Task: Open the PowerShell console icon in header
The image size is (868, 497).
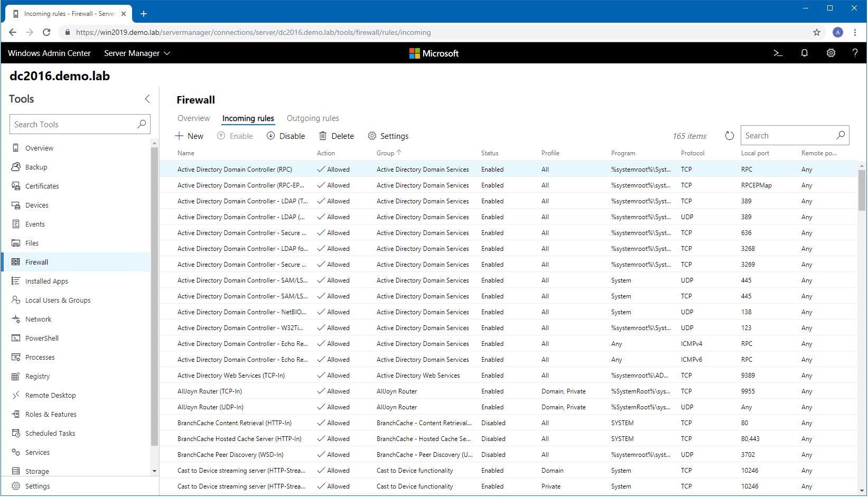Action: (x=778, y=53)
